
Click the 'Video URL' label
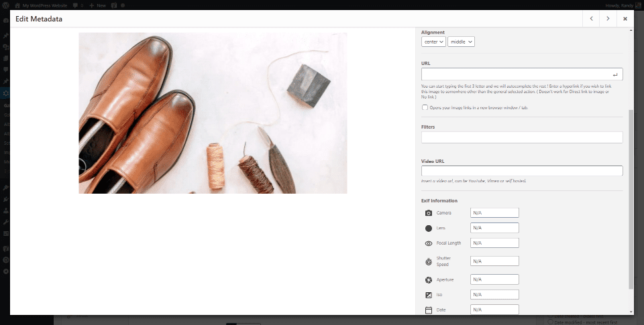(433, 161)
